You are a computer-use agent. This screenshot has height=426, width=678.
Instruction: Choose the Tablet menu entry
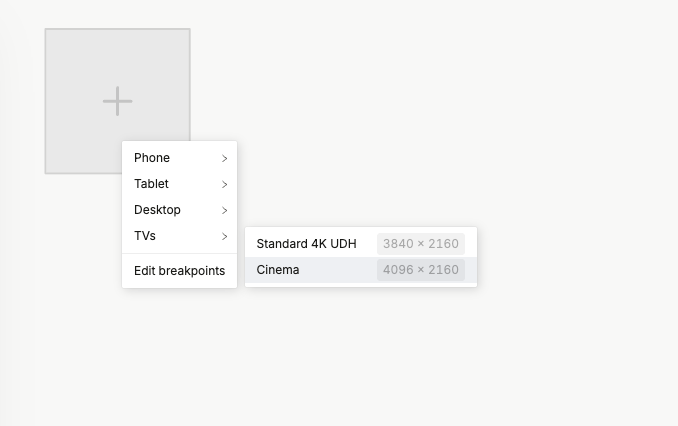152,184
